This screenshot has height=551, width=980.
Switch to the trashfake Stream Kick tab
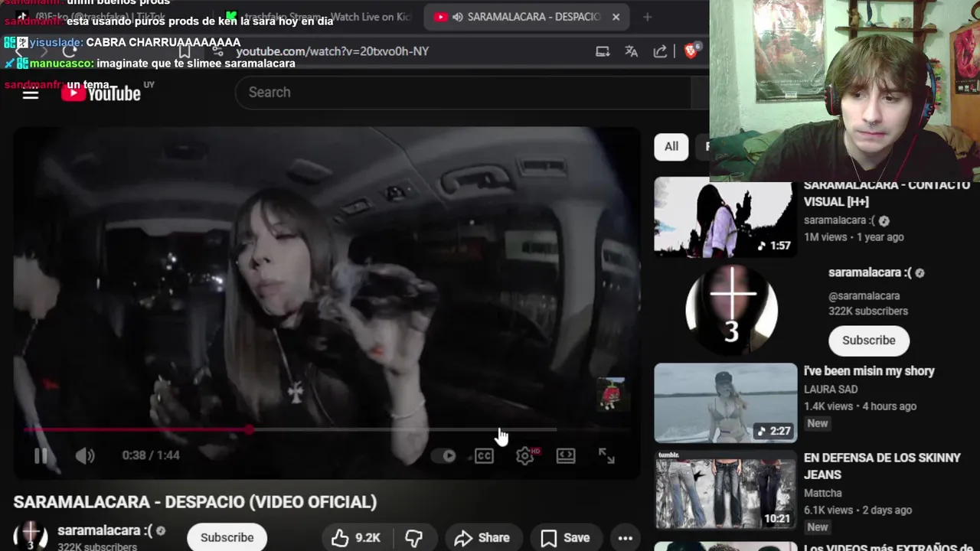tap(318, 17)
